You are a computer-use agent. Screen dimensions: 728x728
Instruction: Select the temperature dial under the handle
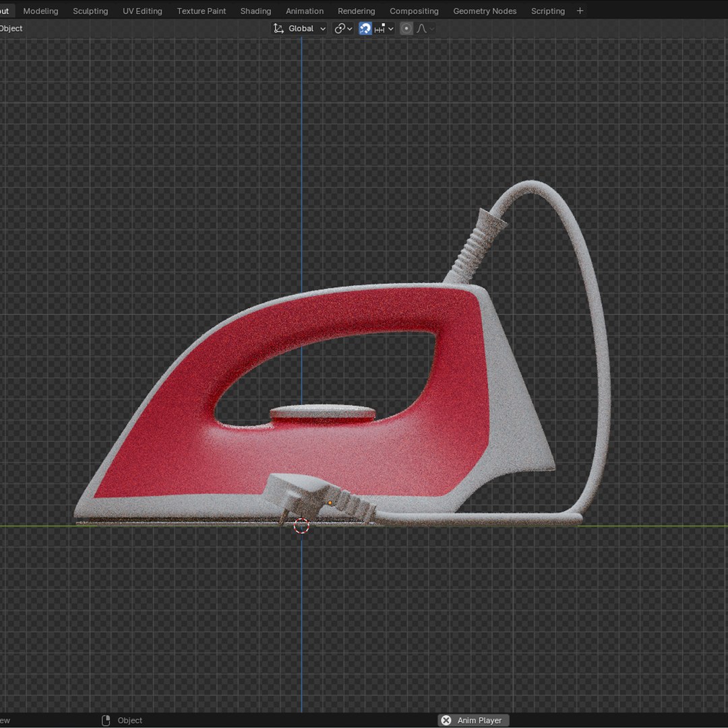(x=323, y=413)
